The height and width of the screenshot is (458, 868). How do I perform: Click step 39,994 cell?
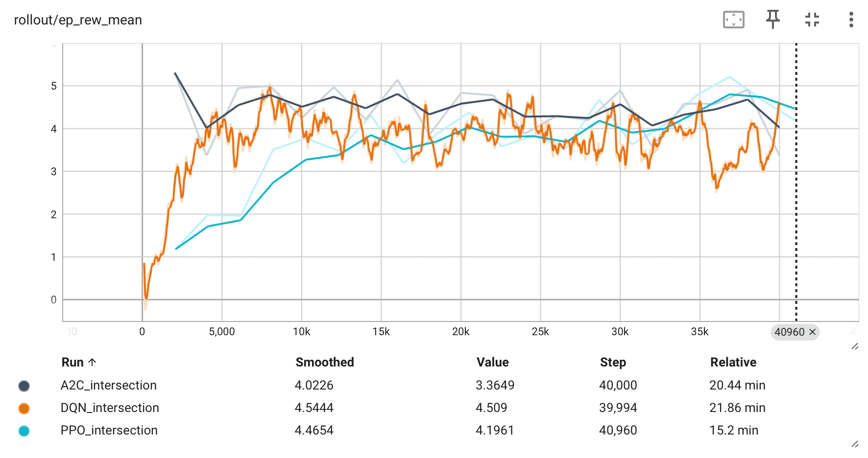(x=618, y=408)
